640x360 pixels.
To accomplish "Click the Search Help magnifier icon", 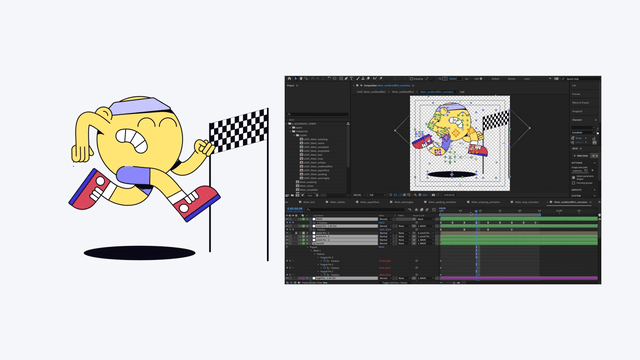I will (x=563, y=79).
